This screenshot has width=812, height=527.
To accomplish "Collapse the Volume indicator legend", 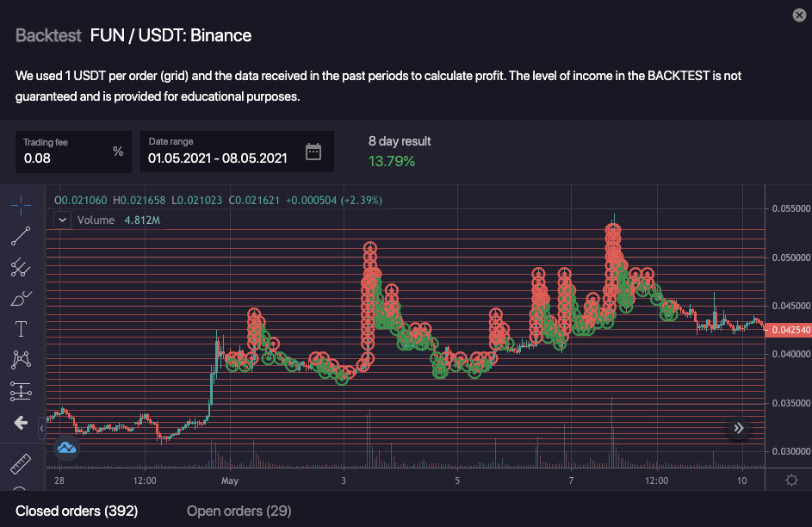I will [x=62, y=220].
